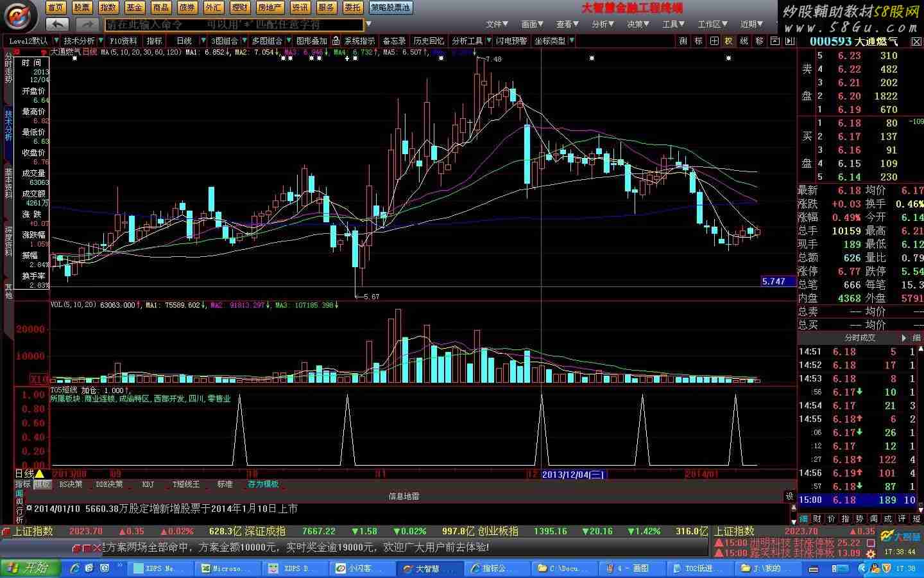Viewport: 924px width, 578px height.
Task: Click the window-switch icon after 移
Action: (774, 40)
